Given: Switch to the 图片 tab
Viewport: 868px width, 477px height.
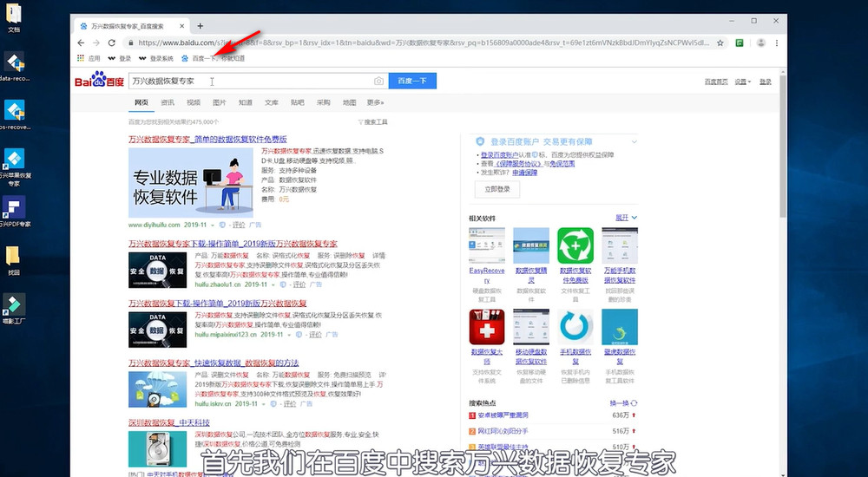Looking at the screenshot, I should [x=220, y=102].
